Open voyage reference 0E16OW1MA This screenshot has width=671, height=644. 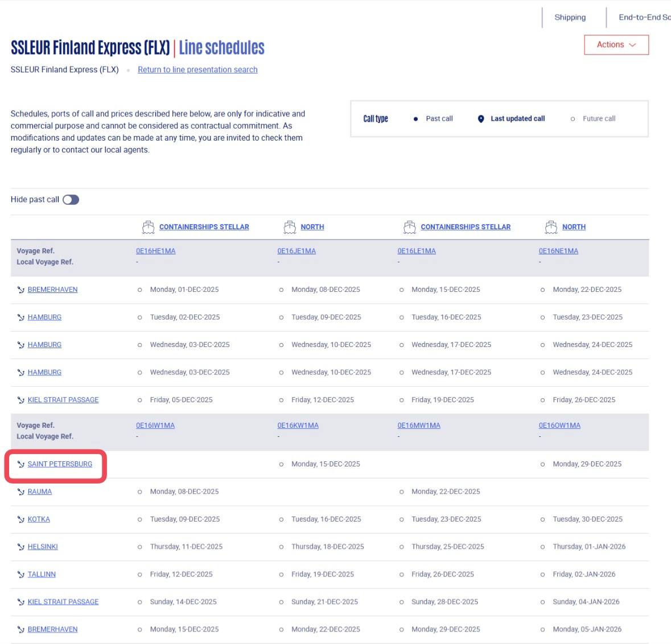(559, 426)
